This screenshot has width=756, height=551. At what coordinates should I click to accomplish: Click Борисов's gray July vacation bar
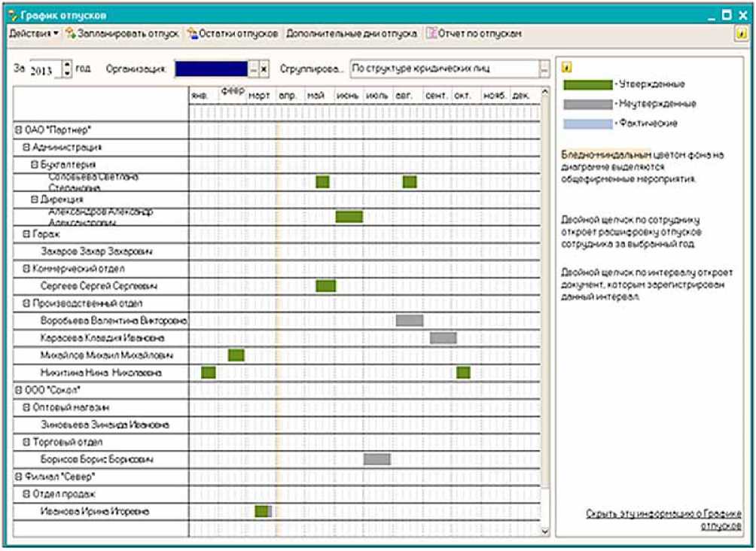point(377,459)
